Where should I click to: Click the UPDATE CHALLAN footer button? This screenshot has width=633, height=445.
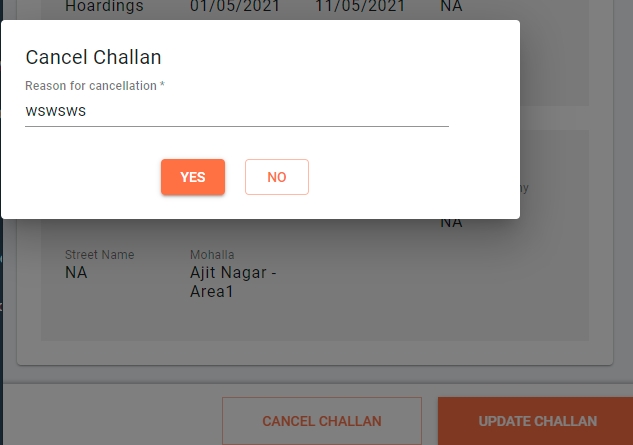pyautogui.click(x=536, y=421)
